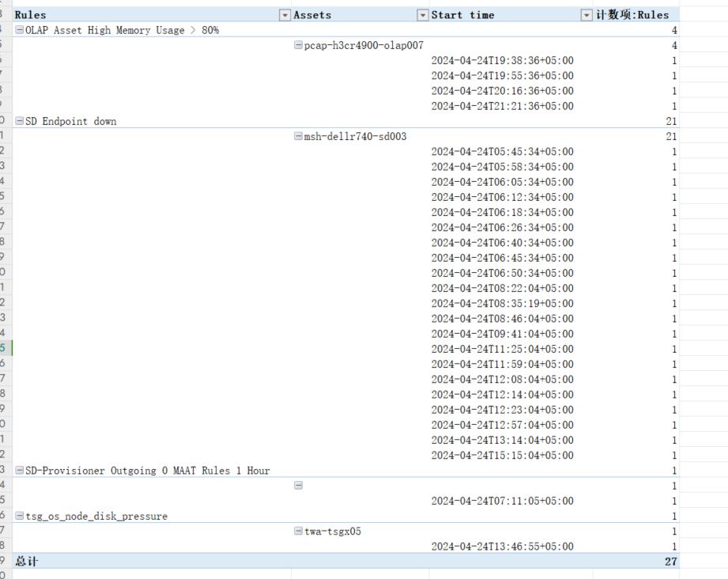Click the grand total value 27
The width and height of the screenshot is (728, 579).
[670, 562]
